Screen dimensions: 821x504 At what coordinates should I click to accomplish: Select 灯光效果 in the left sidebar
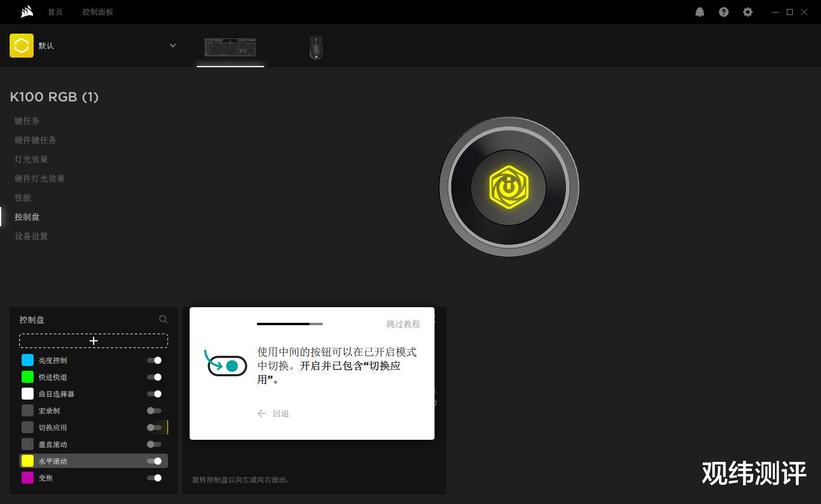31,159
